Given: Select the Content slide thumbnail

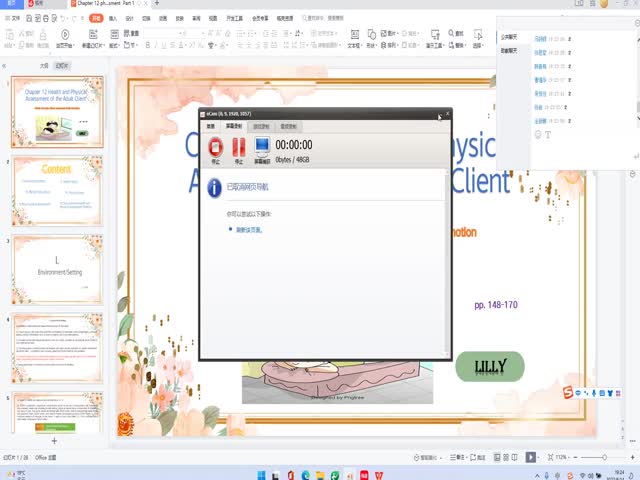Looking at the screenshot, I should click(x=57, y=190).
